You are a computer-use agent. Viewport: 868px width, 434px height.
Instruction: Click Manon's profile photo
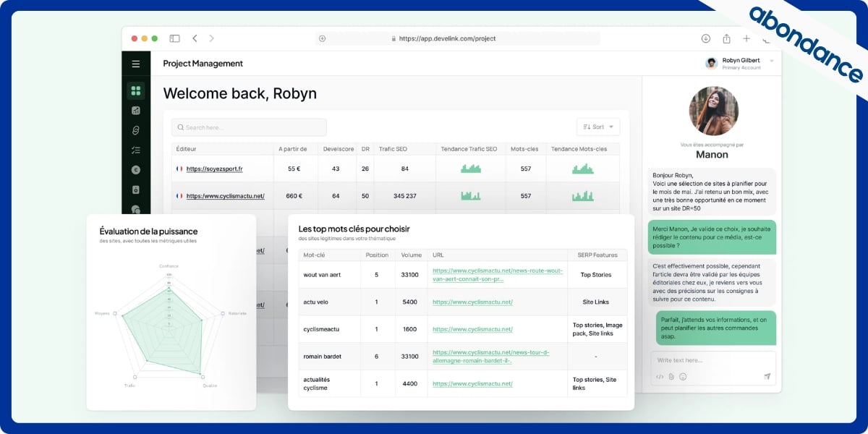(x=713, y=111)
